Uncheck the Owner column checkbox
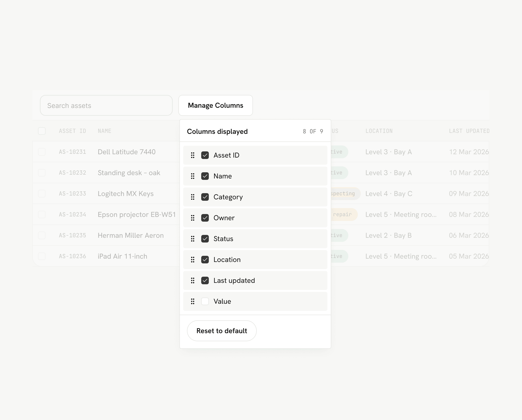522x420 pixels. 205,218
